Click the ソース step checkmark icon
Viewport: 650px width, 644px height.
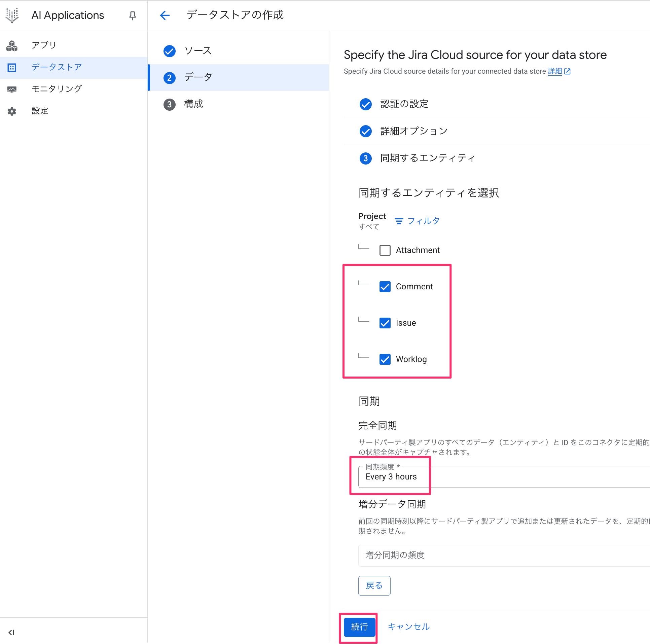[x=170, y=51]
